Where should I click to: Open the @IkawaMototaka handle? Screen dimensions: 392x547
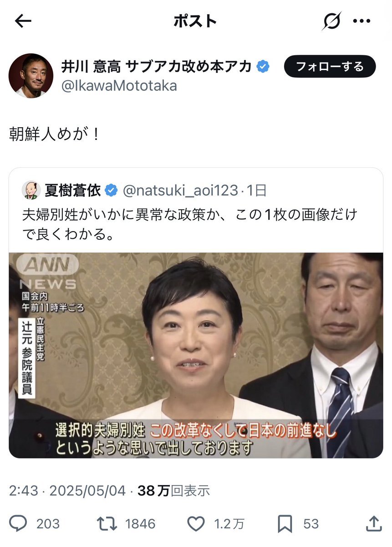coord(119,85)
